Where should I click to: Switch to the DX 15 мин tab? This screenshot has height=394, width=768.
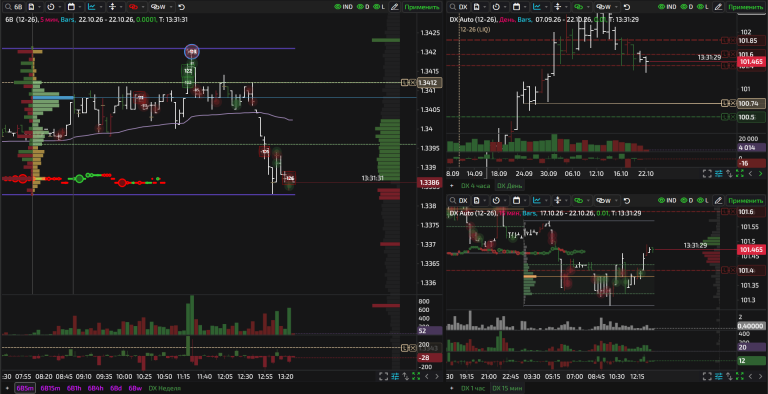pos(507,388)
